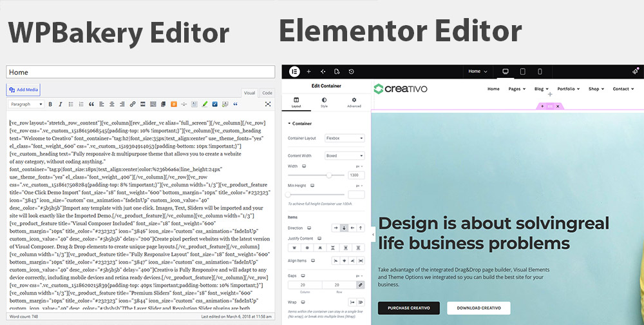Image resolution: width=644 pixels, height=325 pixels.
Task: Open the Width px unit selector
Action: [x=359, y=166]
